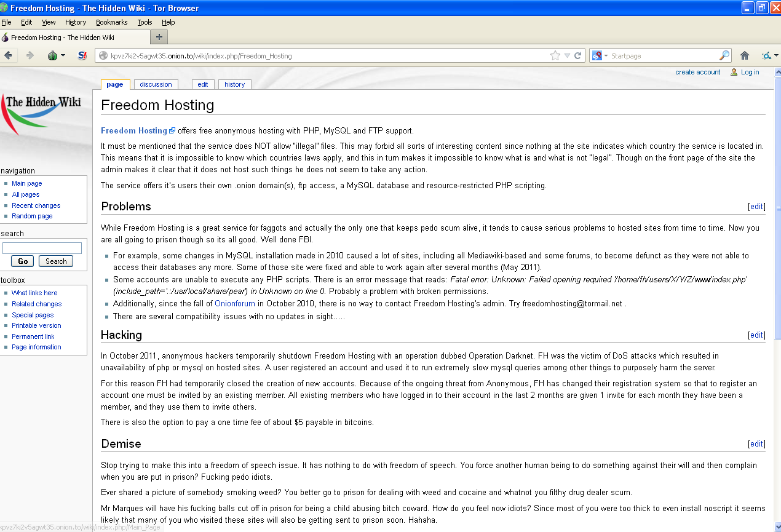This screenshot has width=781, height=532.
Task: Click the wiki 'Search' button
Action: (56, 261)
